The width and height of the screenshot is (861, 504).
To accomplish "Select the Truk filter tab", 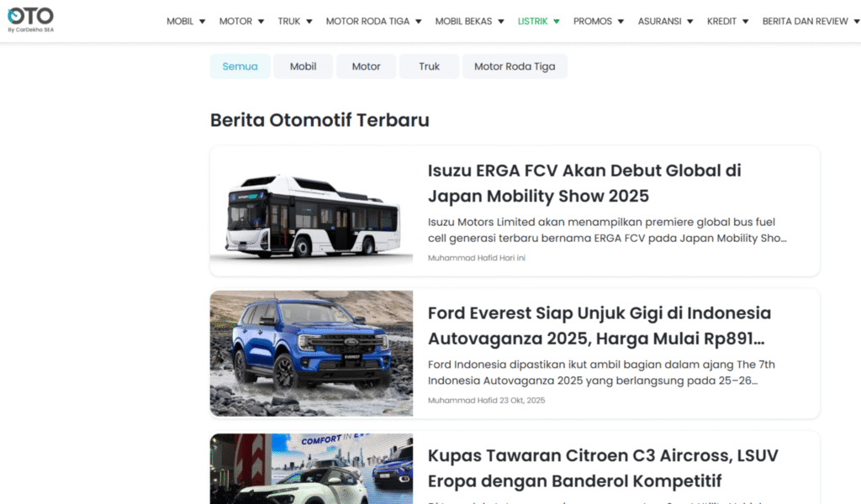I will click(x=429, y=66).
